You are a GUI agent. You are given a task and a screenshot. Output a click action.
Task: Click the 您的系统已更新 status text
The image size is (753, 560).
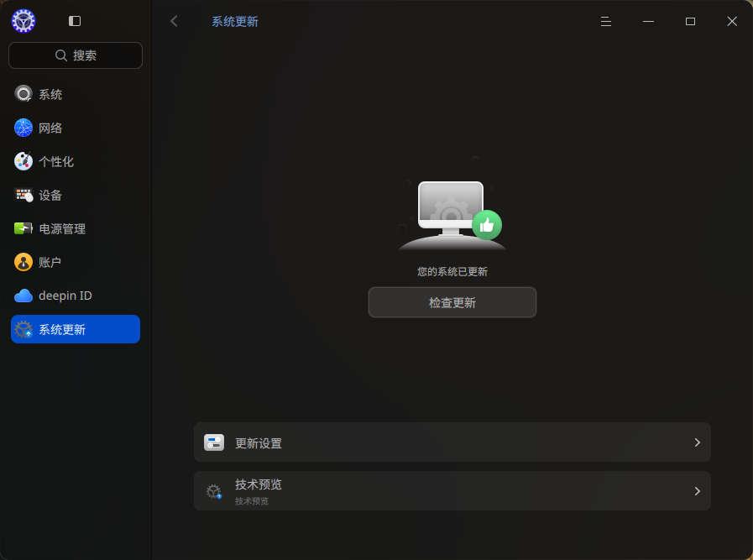(452, 272)
